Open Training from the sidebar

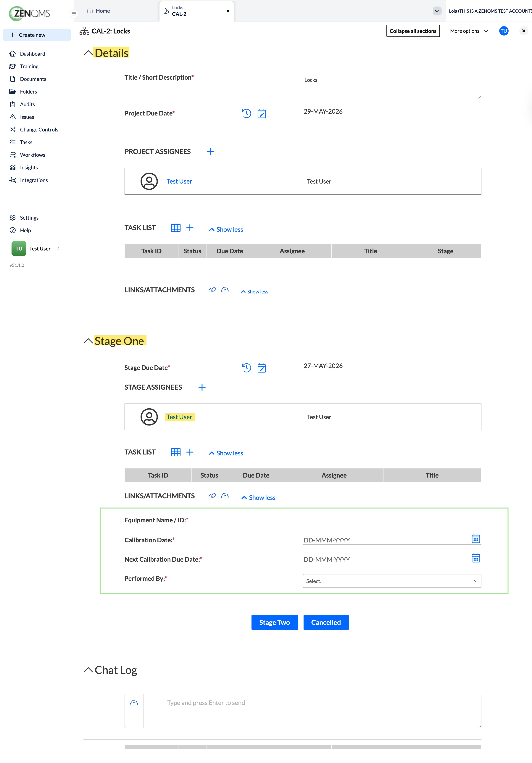29,66
